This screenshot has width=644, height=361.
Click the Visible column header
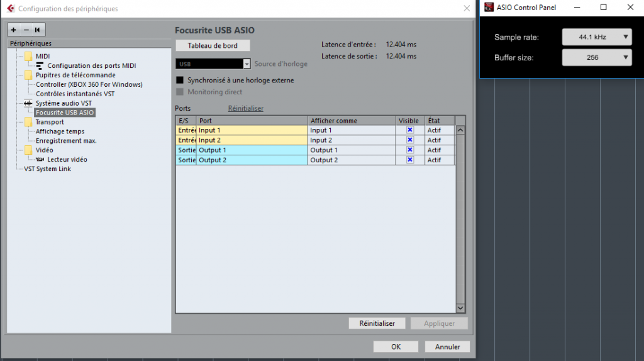(410, 121)
